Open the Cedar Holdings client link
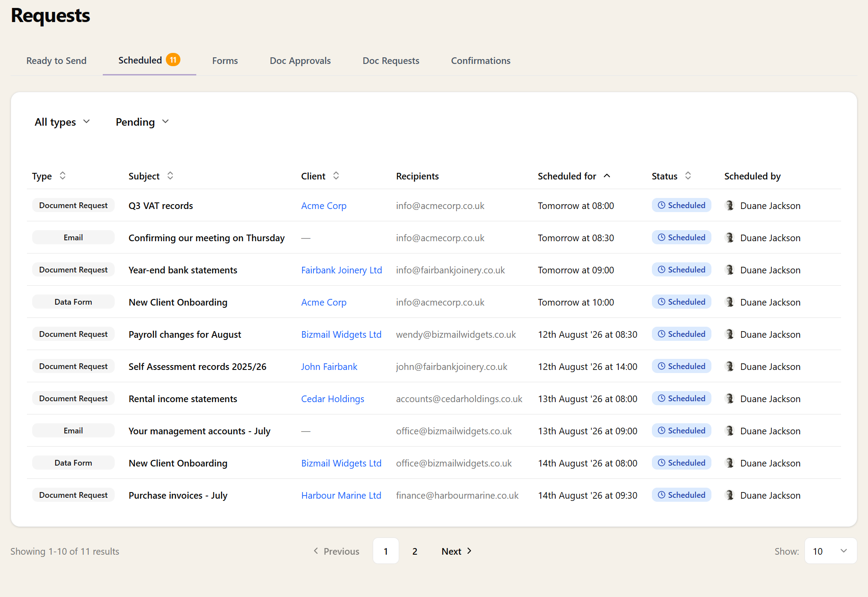The image size is (868, 597). 333,399
